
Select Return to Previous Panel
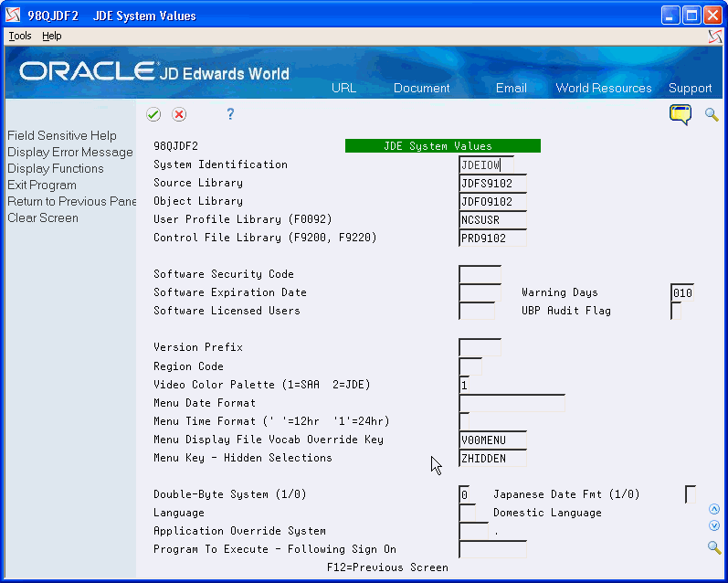[71, 202]
